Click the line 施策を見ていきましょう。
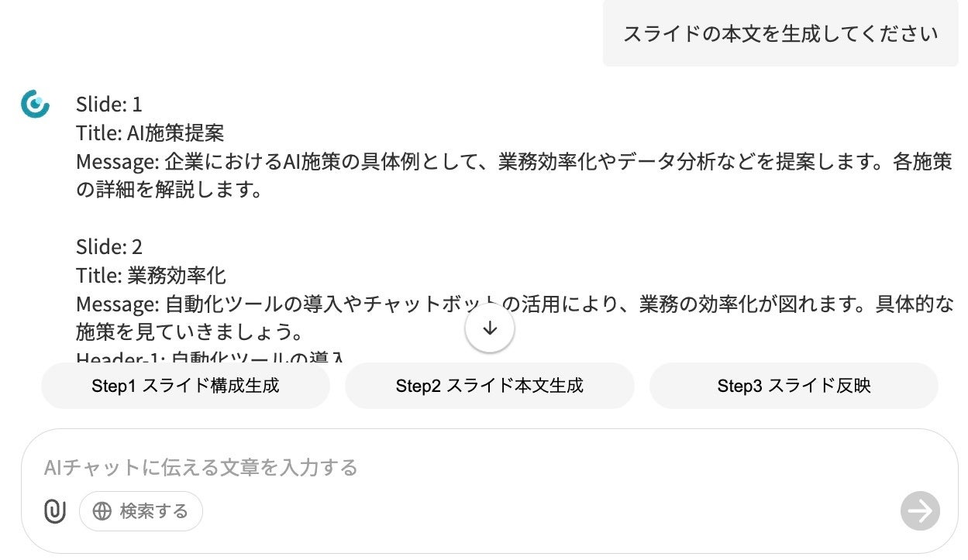 188,333
